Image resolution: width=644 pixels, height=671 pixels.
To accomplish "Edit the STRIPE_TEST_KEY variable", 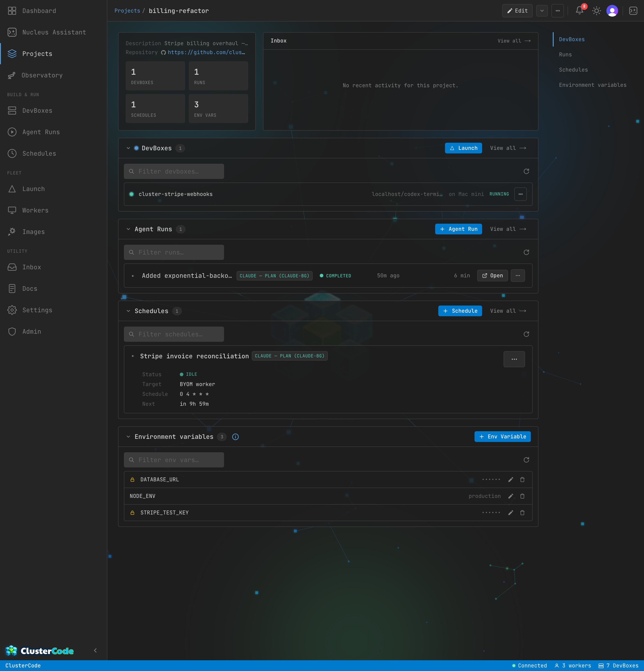I will [511, 512].
